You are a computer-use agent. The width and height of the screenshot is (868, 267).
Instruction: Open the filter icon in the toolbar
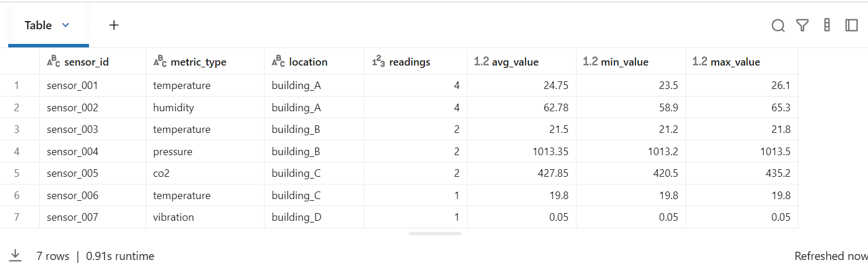pos(802,26)
